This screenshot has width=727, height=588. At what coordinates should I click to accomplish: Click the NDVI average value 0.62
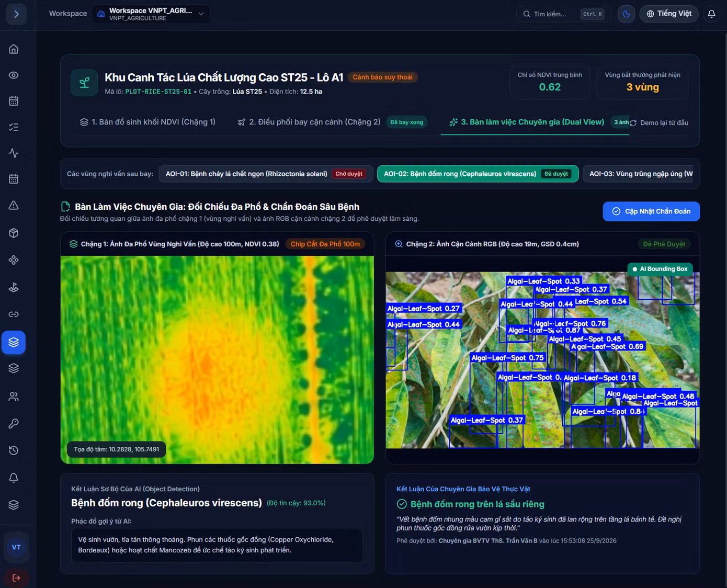pos(550,87)
